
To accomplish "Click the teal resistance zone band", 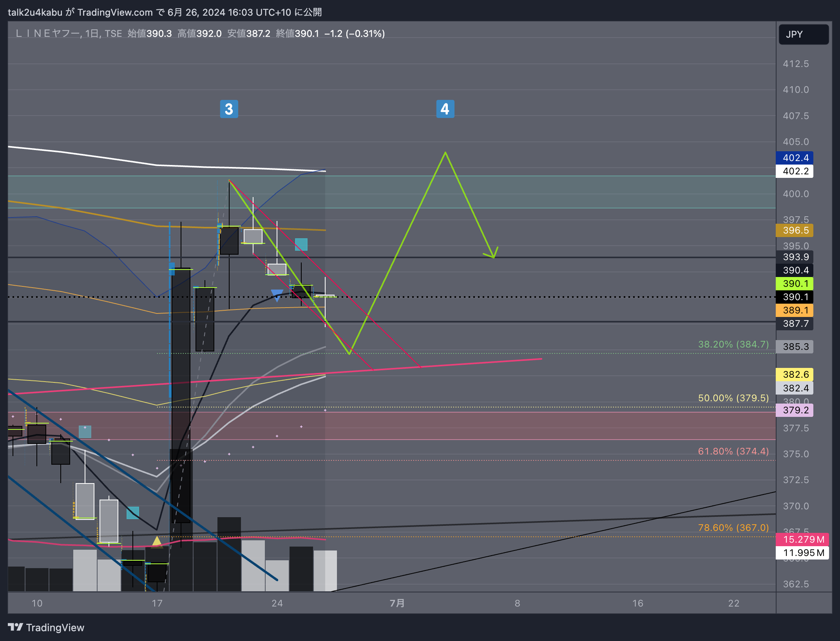I will [392, 192].
